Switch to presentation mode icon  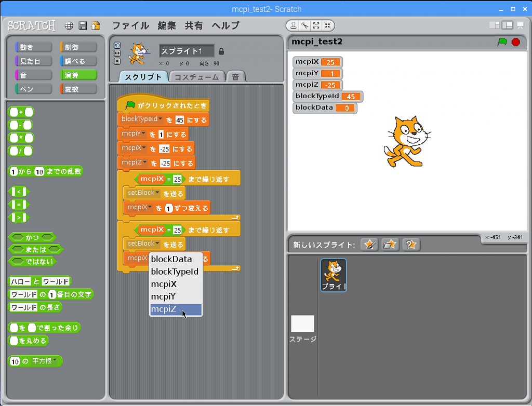tap(520, 25)
